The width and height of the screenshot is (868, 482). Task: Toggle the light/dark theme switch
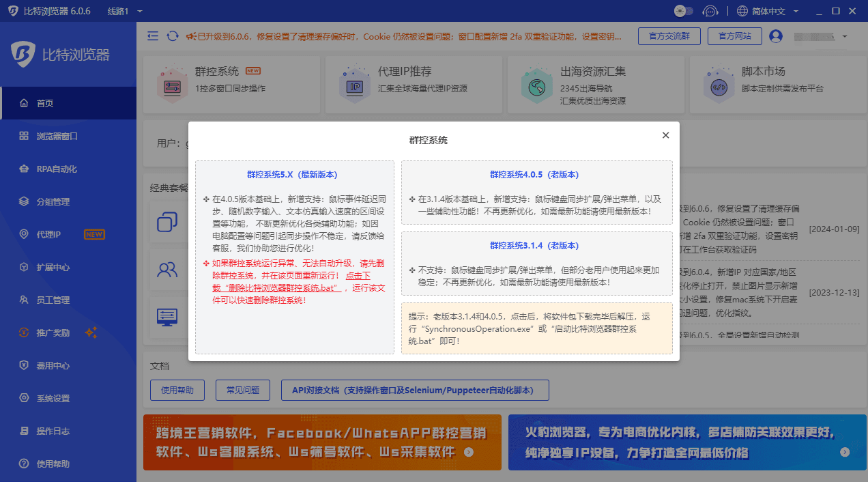pos(683,11)
